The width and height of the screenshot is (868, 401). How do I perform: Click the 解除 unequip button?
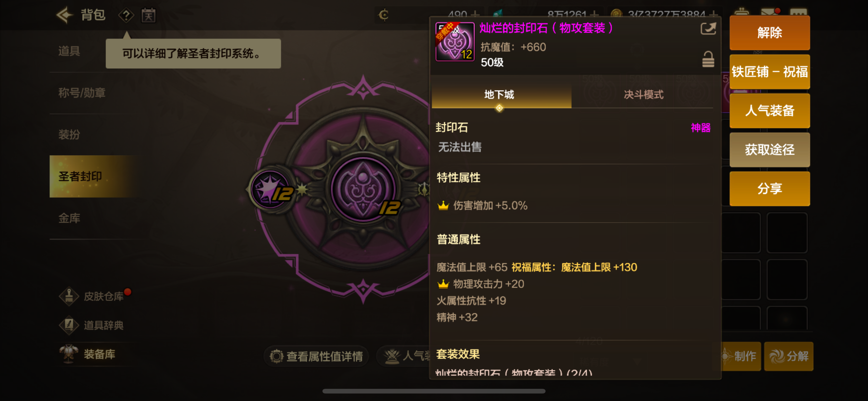click(770, 33)
